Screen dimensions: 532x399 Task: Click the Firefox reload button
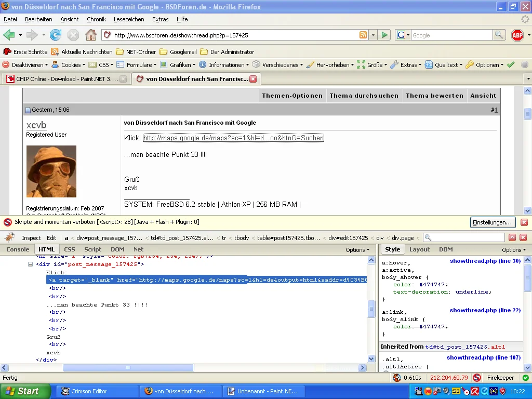pos(55,35)
